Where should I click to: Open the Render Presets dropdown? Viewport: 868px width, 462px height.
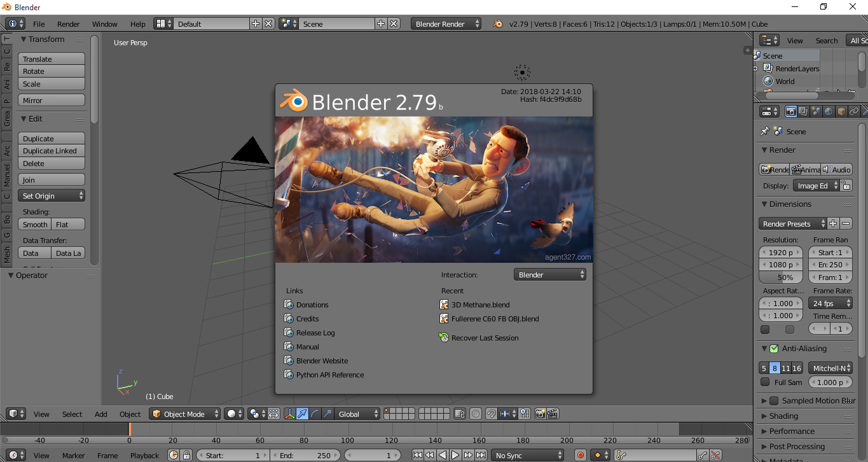pos(793,224)
